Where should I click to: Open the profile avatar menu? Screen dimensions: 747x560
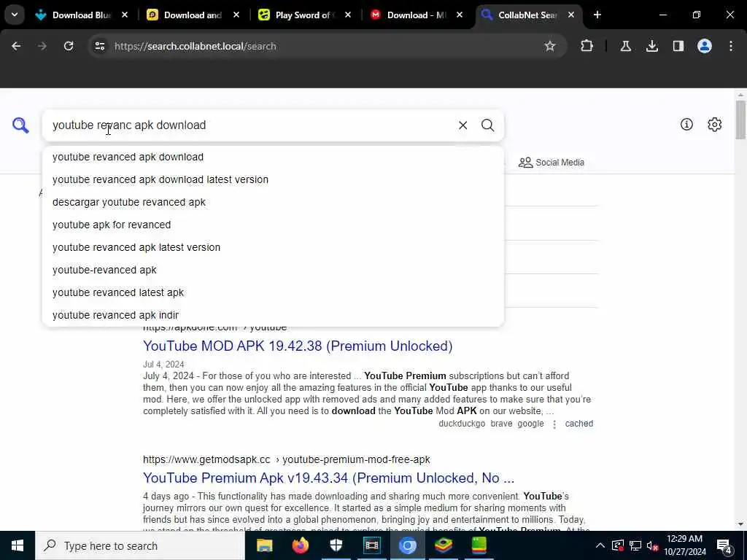pyautogui.click(x=704, y=46)
